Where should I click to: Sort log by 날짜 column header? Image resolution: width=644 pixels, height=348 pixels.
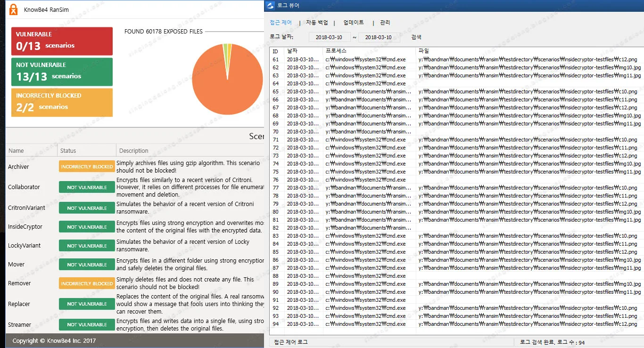coord(304,51)
